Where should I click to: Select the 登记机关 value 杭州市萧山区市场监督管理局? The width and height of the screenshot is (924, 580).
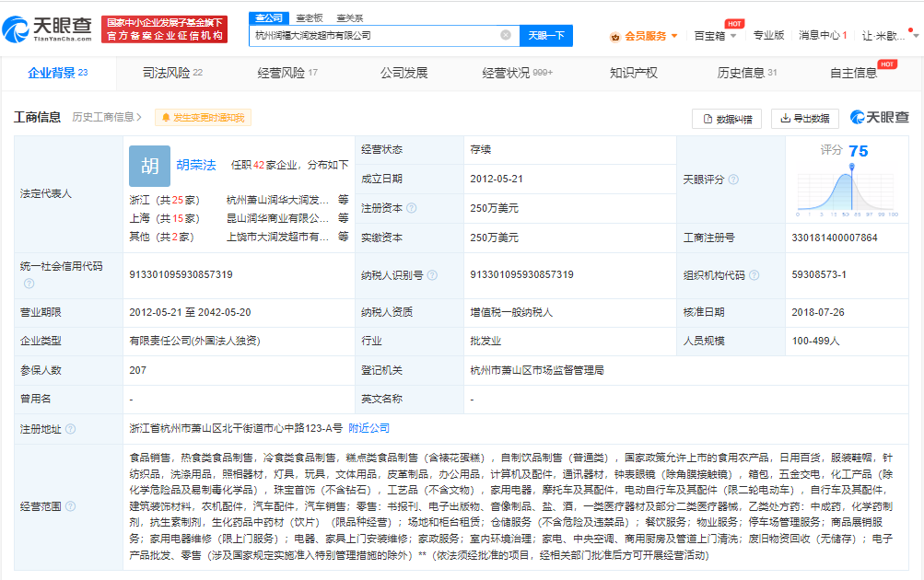click(537, 370)
